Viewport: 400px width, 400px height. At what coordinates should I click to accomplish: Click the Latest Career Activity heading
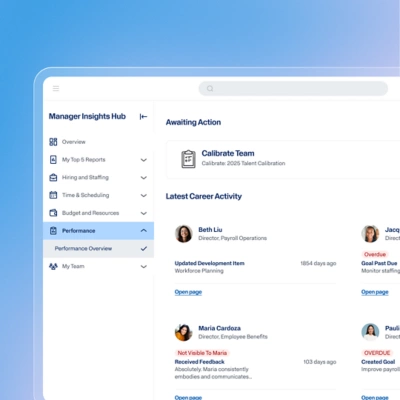[x=204, y=196]
